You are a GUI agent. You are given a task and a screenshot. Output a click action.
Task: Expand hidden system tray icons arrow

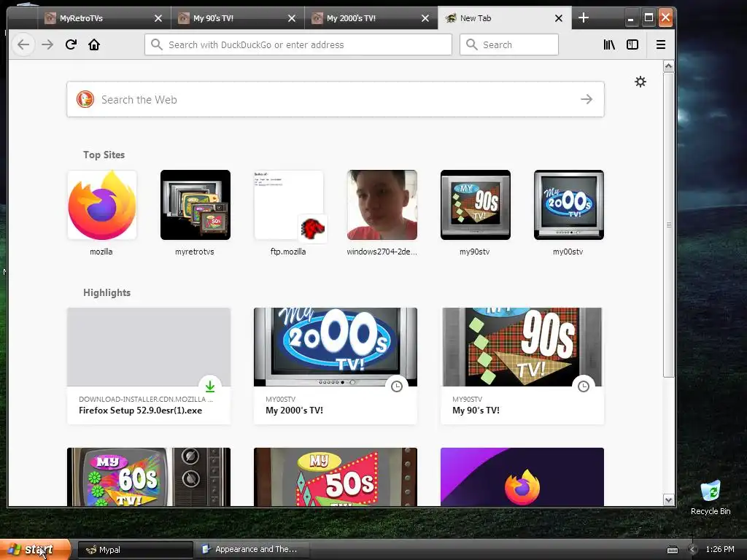tap(693, 550)
